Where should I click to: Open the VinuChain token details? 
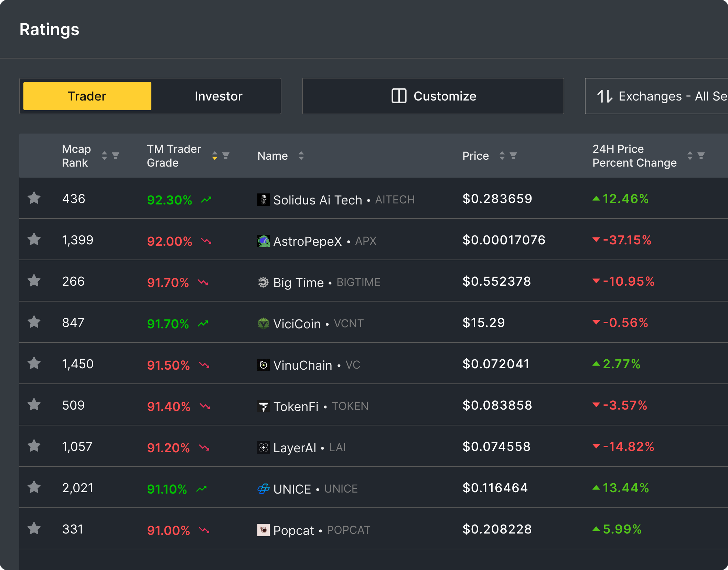coord(302,364)
